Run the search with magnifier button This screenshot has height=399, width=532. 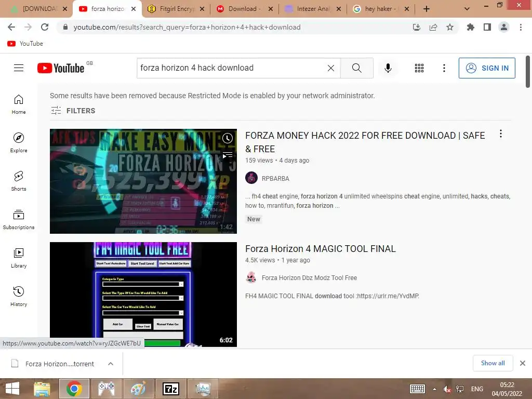click(356, 68)
